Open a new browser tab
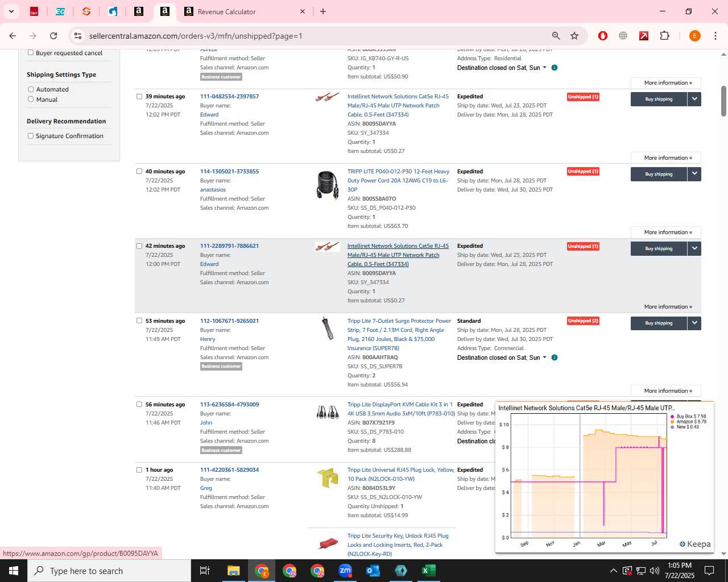This screenshot has height=582, width=728. pyautogui.click(x=323, y=11)
